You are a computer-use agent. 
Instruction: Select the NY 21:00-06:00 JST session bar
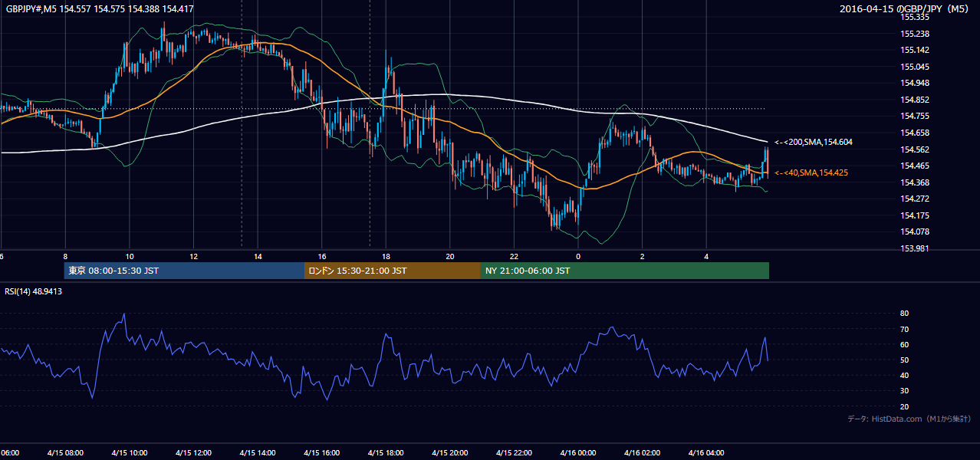click(625, 271)
